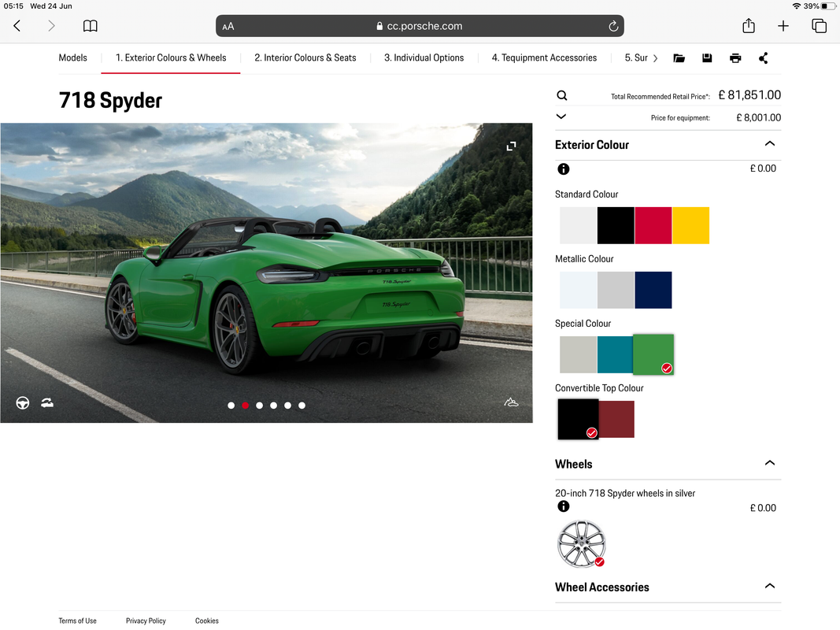
Task: Load saved configuration folder icon
Action: coord(679,57)
